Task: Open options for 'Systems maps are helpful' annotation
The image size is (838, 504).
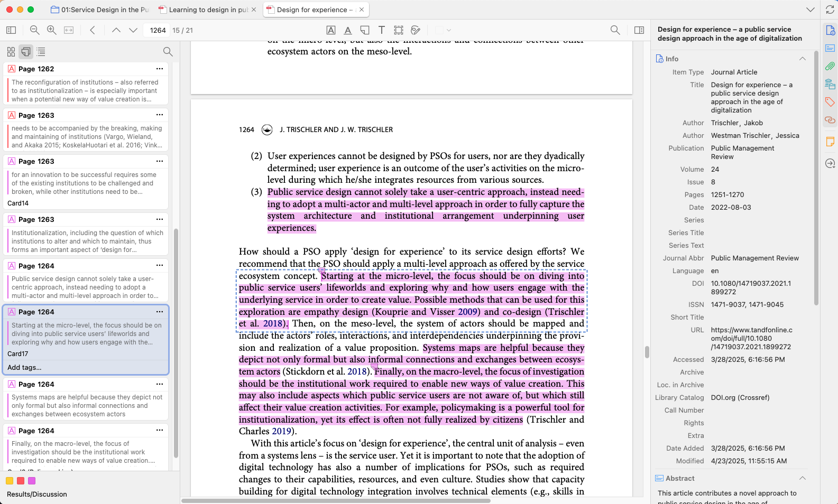Action: 160,384
